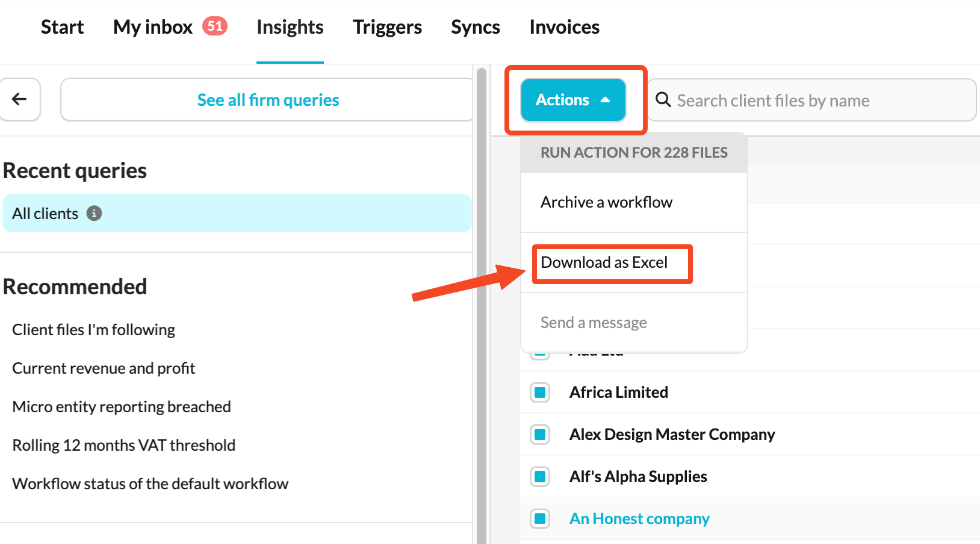
Task: Collapse the Actions dropdown menu
Action: pos(572,100)
